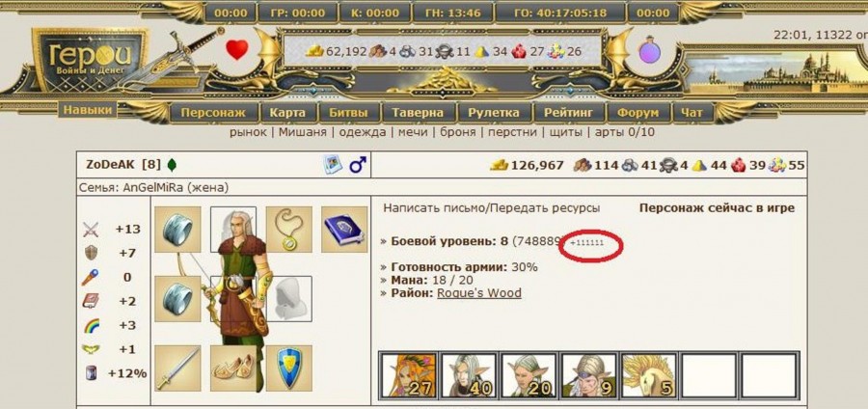Open the Форум menu

click(637, 112)
